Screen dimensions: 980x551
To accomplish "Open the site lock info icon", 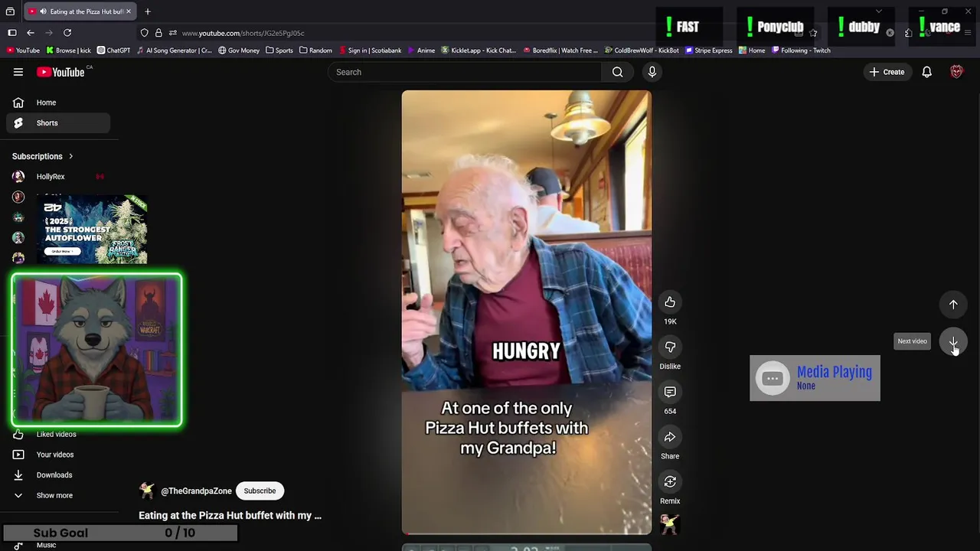I will pos(158,33).
